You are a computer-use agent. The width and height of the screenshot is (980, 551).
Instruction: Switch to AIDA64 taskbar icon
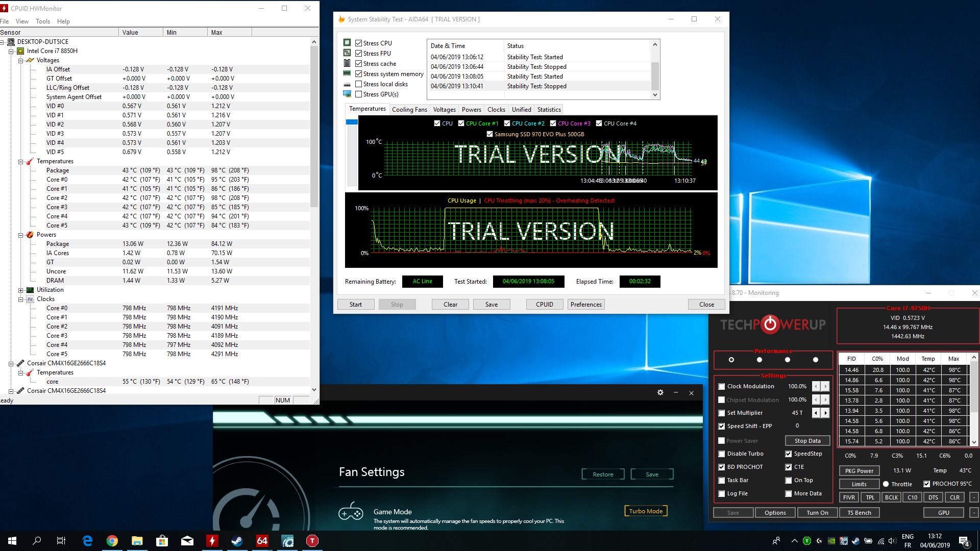[262, 541]
